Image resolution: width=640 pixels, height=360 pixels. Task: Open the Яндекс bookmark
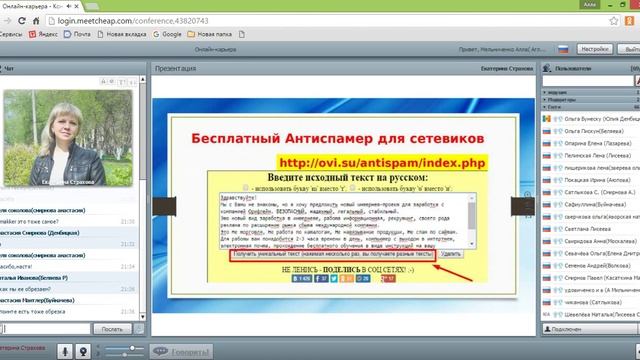43,34
